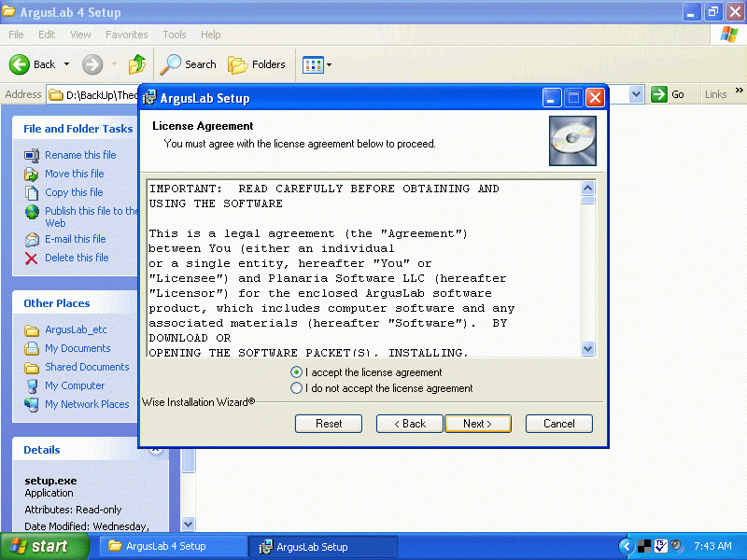Viewport: 747px width, 560px height.
Task: Click Rename this file link
Action: pyautogui.click(x=80, y=155)
